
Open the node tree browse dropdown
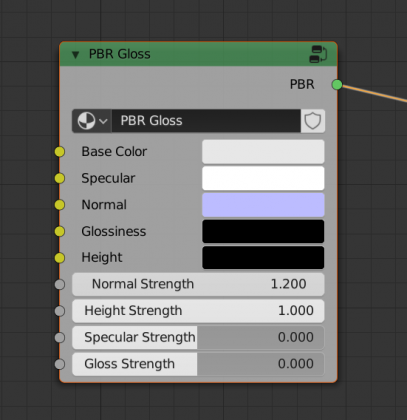coord(92,121)
